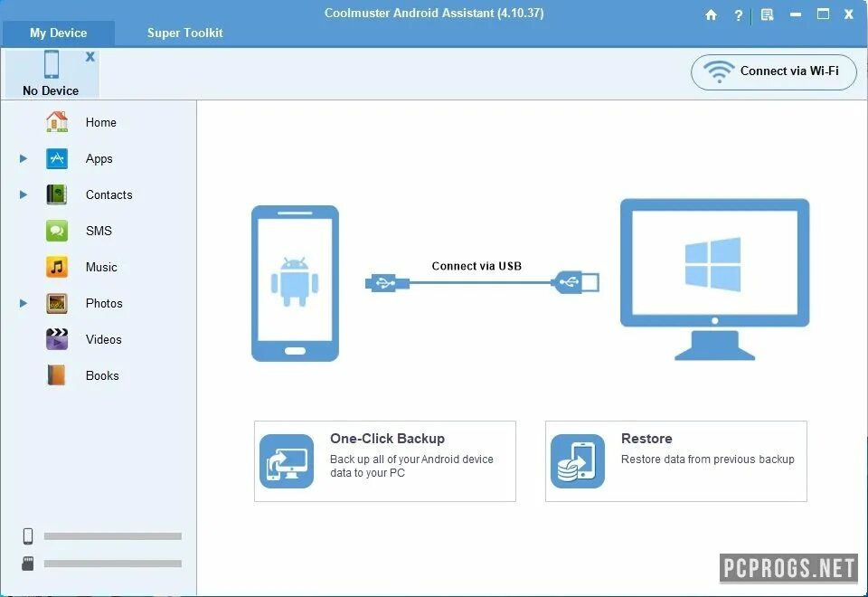Select SMS in the sidebar
The image size is (868, 597).
point(99,231)
